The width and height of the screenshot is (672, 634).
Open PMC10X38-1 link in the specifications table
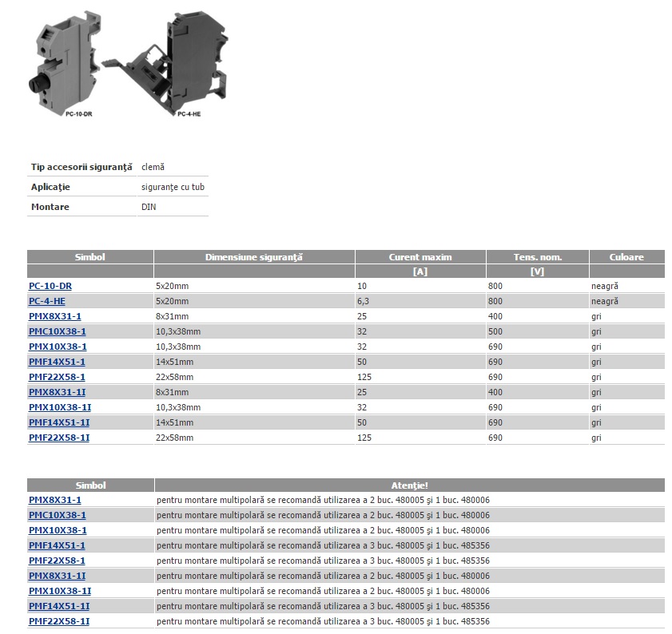[58, 331]
